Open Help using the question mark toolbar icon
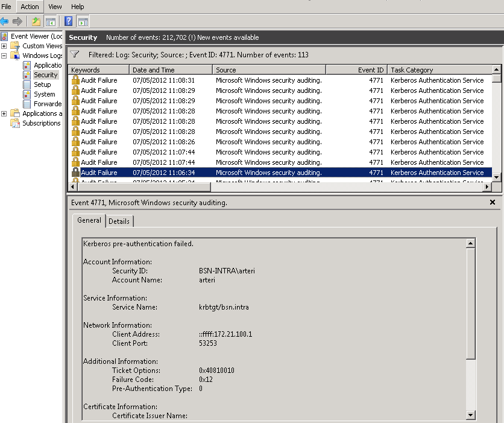 (x=68, y=21)
